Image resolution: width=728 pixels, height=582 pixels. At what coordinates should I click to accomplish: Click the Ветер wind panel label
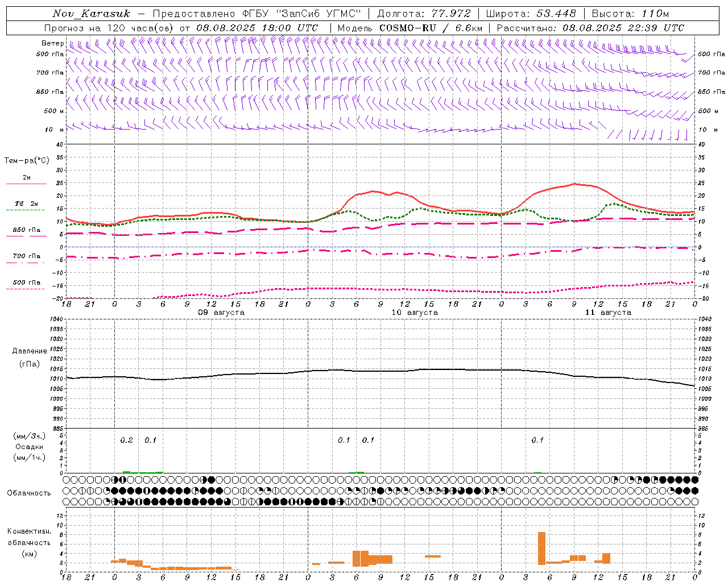click(x=52, y=43)
